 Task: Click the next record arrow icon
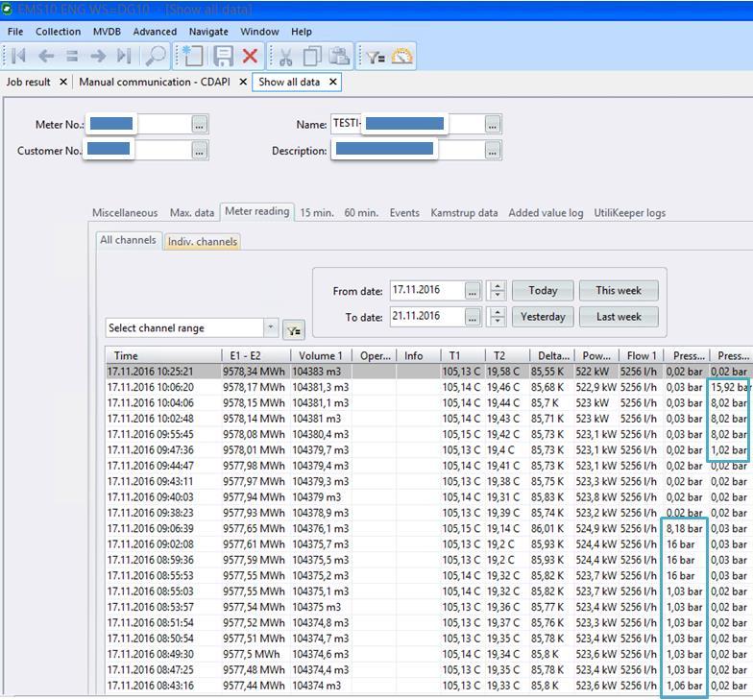[x=98, y=56]
